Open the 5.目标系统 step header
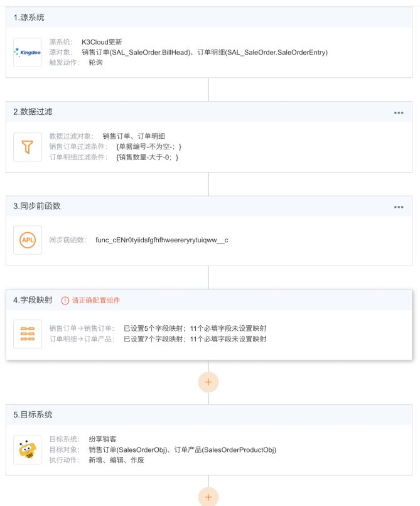 33,415
